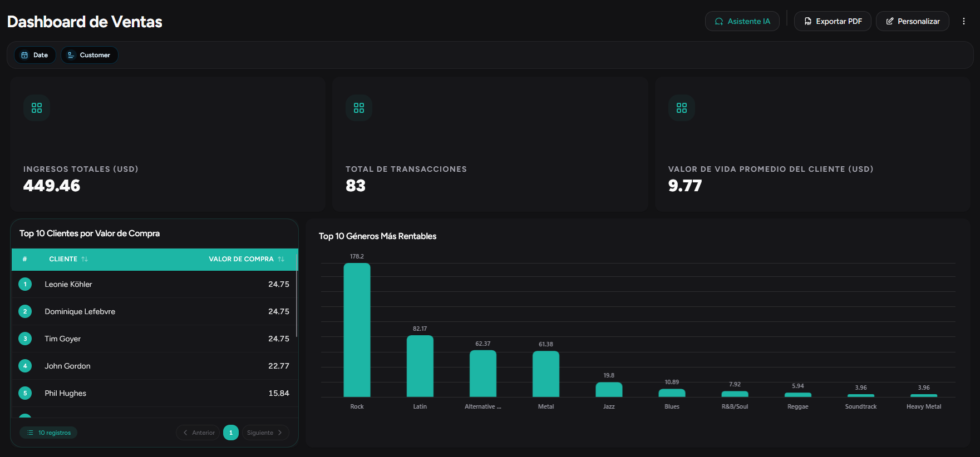This screenshot has width=980, height=457.
Task: Click the Latin bar in chart
Action: pos(420,366)
